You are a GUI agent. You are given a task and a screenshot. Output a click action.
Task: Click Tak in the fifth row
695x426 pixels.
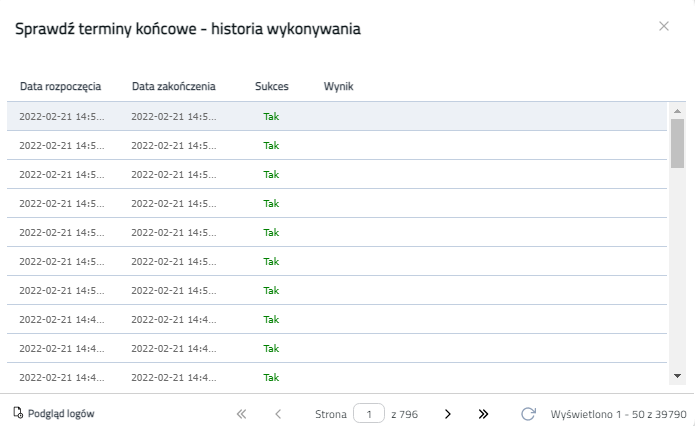(x=271, y=232)
